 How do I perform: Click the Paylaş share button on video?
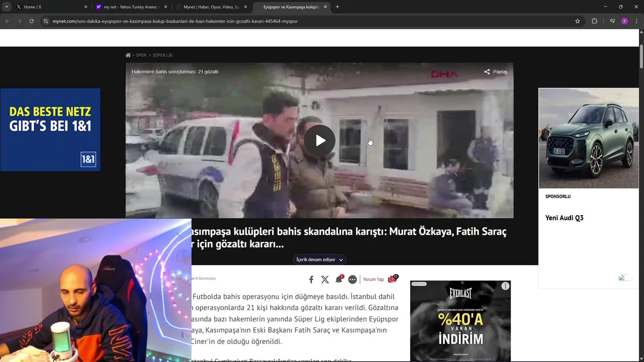(x=496, y=72)
